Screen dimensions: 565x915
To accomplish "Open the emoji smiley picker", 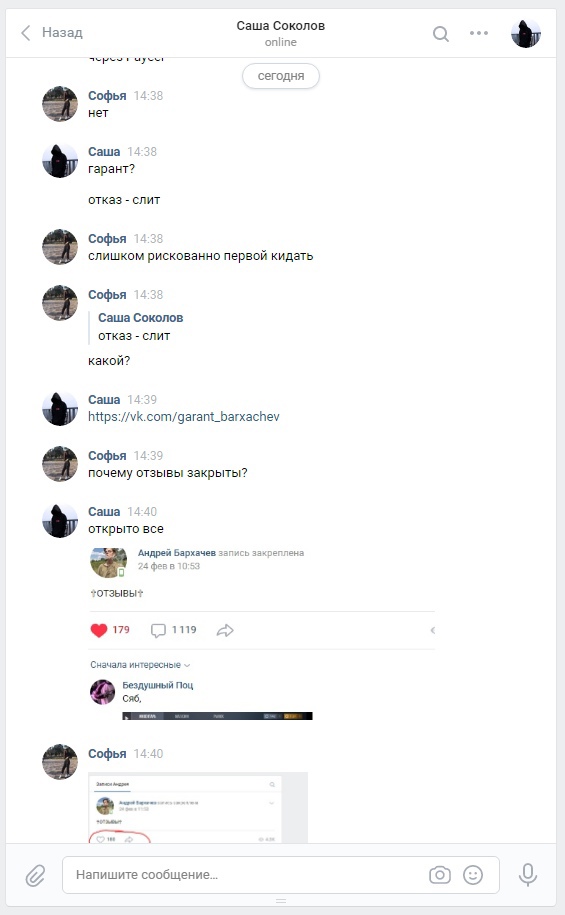I will tap(473, 875).
